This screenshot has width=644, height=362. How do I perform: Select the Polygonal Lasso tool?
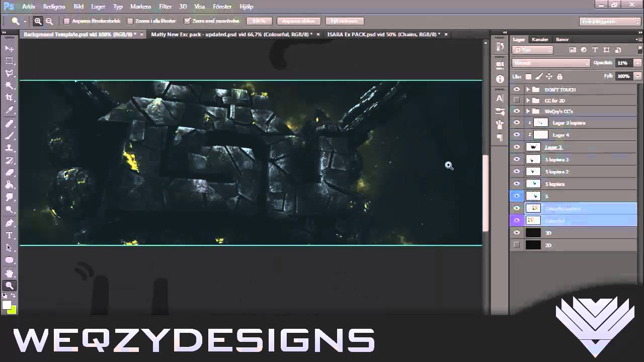(x=9, y=73)
